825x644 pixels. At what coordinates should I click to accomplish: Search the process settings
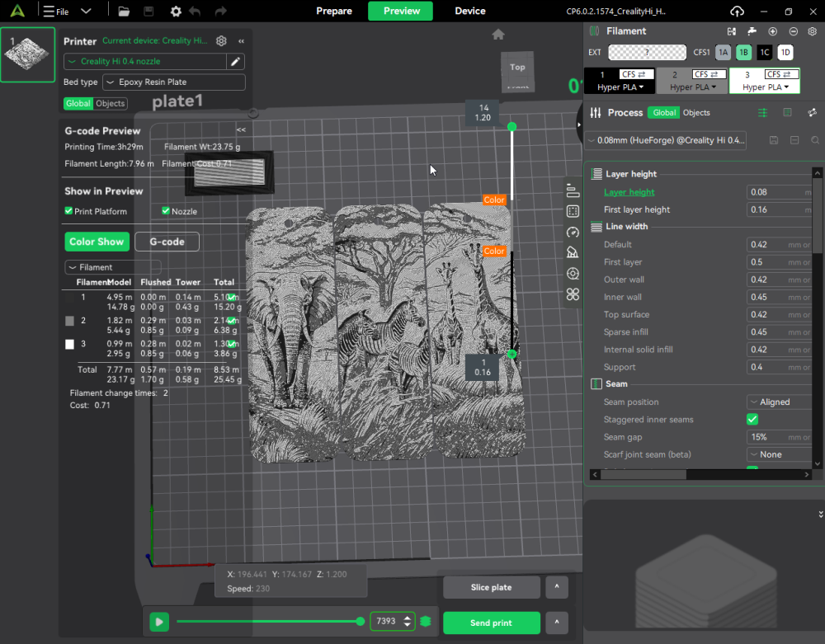click(814, 140)
